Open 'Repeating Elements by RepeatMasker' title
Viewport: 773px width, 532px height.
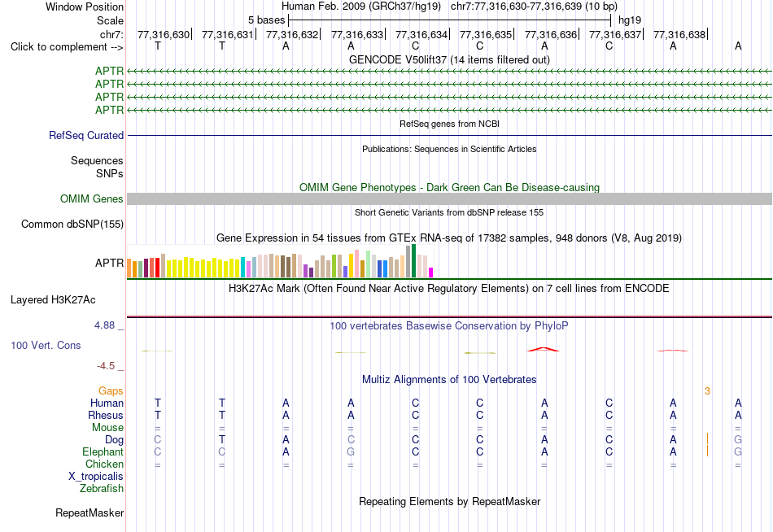[449, 501]
